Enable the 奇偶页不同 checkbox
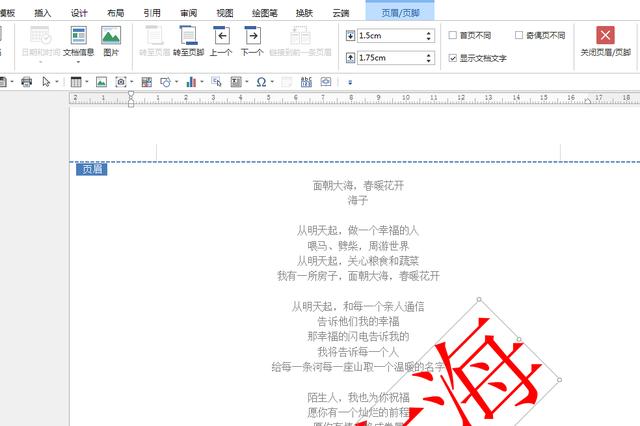640x426 pixels. coord(519,36)
